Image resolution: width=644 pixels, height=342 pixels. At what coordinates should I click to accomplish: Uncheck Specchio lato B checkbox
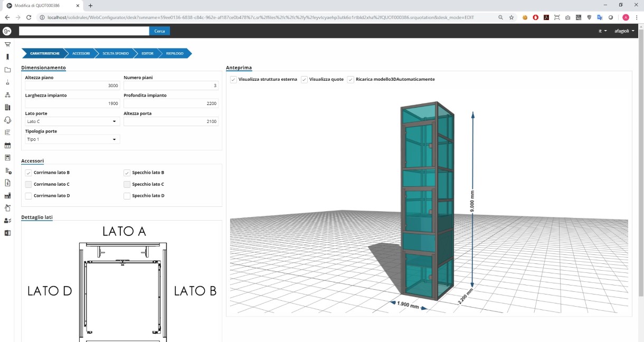pos(127,173)
